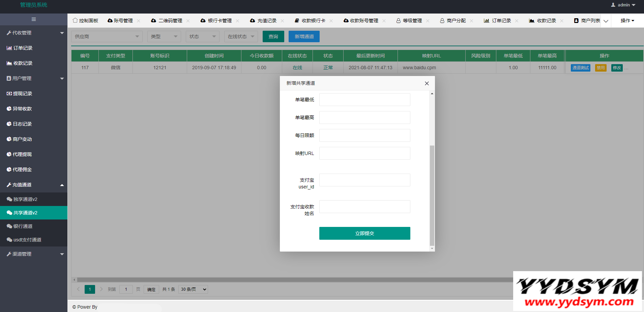
Task: Close the 二维码管理 tab
Action: (188, 21)
